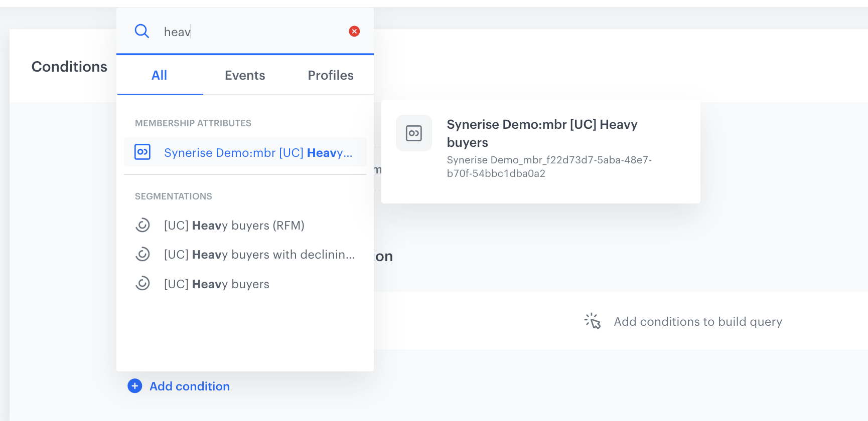Click the cursor icon beside Add conditions to build query

[x=593, y=321]
